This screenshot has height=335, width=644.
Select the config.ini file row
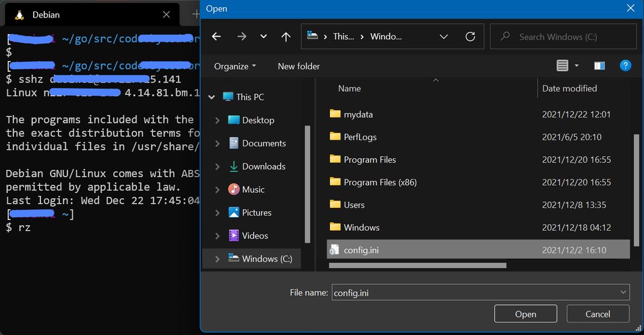pos(478,249)
